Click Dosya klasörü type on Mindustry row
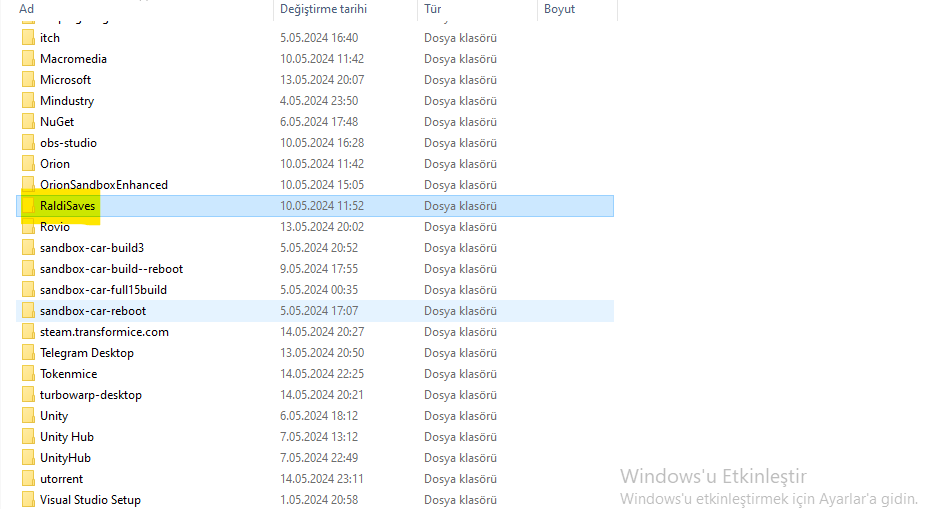The image size is (938, 509). (460, 100)
